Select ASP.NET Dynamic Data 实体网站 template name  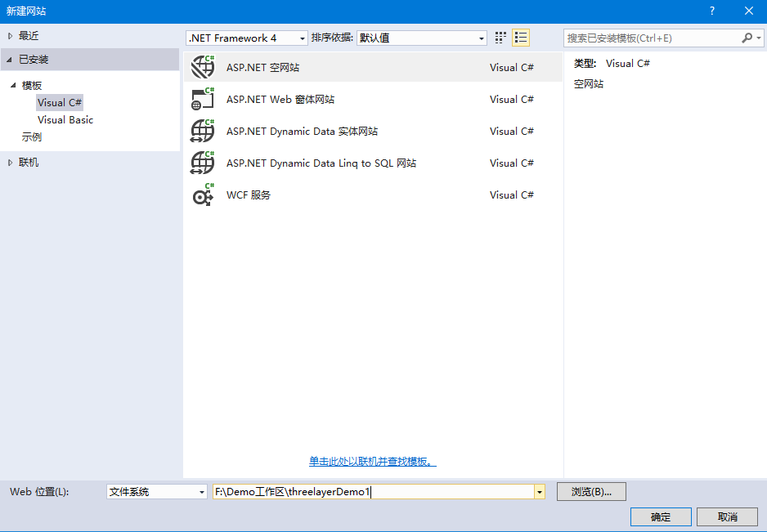pyautogui.click(x=302, y=131)
